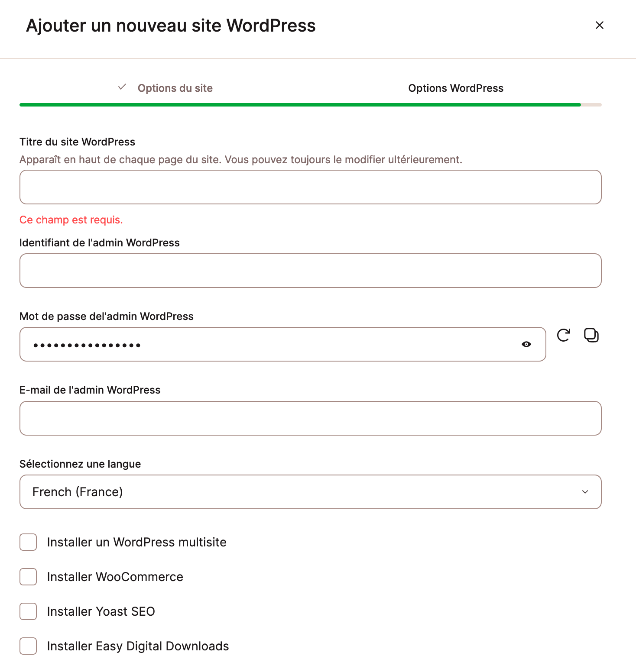The image size is (636, 672).
Task: Click the 'Ce champ est requis.' error message
Action: (x=71, y=220)
